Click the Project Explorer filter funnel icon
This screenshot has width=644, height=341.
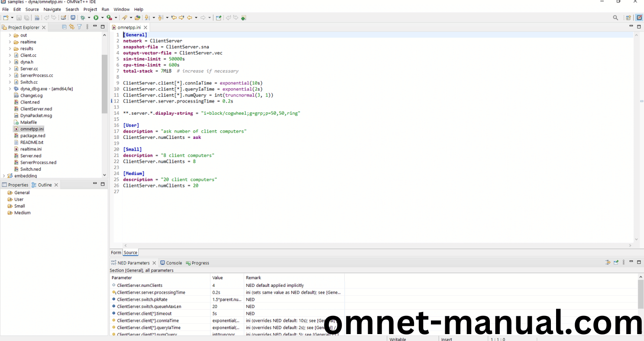pos(79,27)
